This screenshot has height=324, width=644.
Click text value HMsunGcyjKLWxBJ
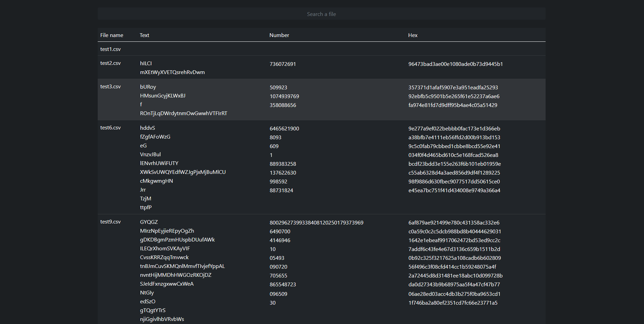[x=163, y=96]
